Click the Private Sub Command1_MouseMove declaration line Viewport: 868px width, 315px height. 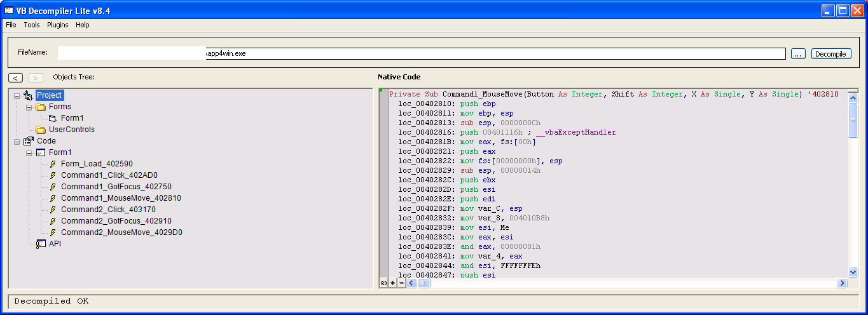click(614, 94)
